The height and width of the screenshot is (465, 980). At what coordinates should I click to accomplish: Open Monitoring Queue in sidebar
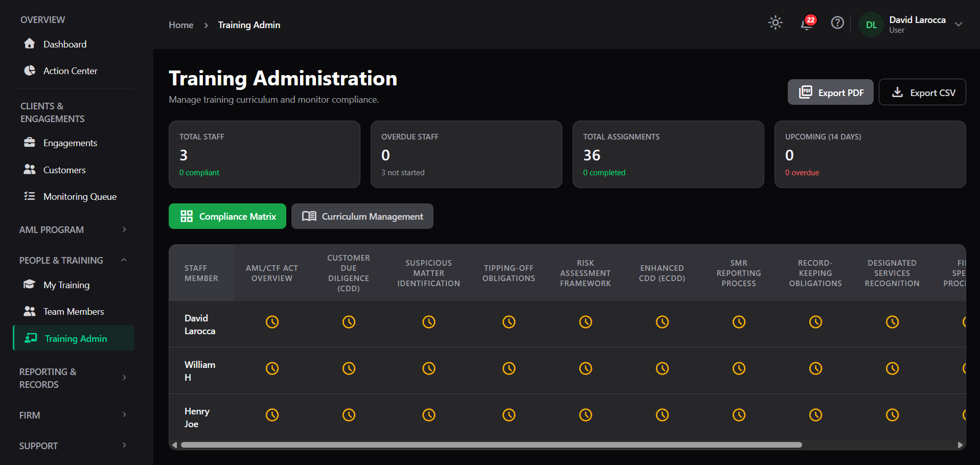(x=74, y=196)
